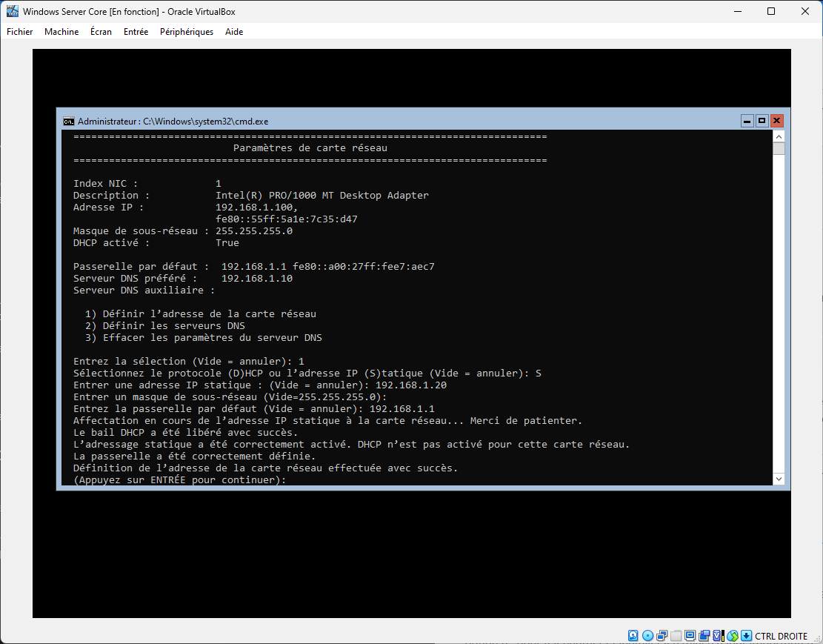Click the virtualization CPU status icon
This screenshot has width=823, height=644.
718,636
